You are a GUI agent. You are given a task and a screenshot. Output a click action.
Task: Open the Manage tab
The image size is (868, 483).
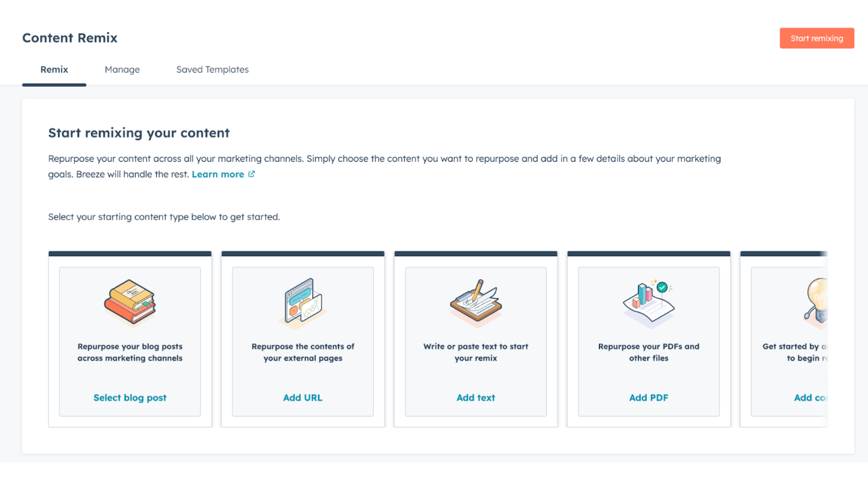tap(122, 69)
